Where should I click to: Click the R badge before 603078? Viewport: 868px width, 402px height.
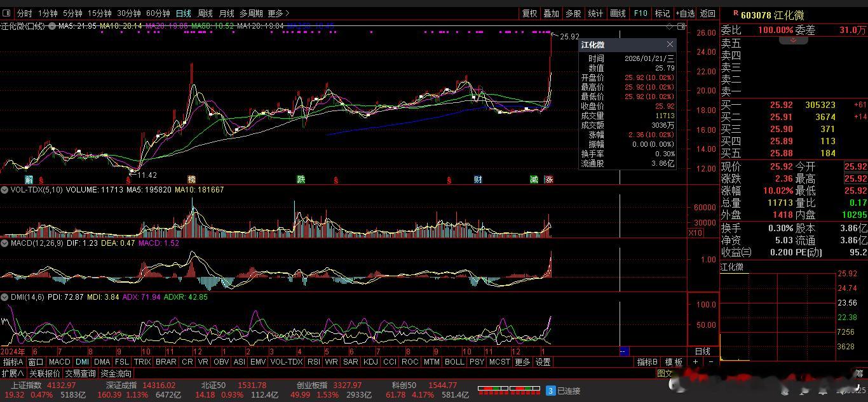[x=736, y=13]
